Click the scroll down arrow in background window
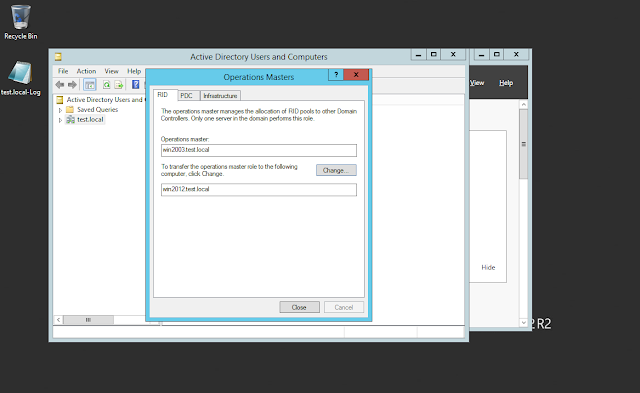The image size is (640, 393). click(524, 322)
